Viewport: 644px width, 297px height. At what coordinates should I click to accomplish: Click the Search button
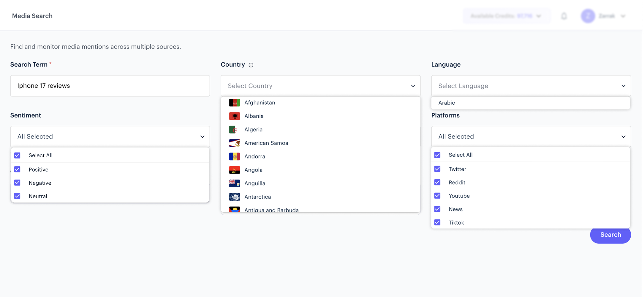pos(610,235)
